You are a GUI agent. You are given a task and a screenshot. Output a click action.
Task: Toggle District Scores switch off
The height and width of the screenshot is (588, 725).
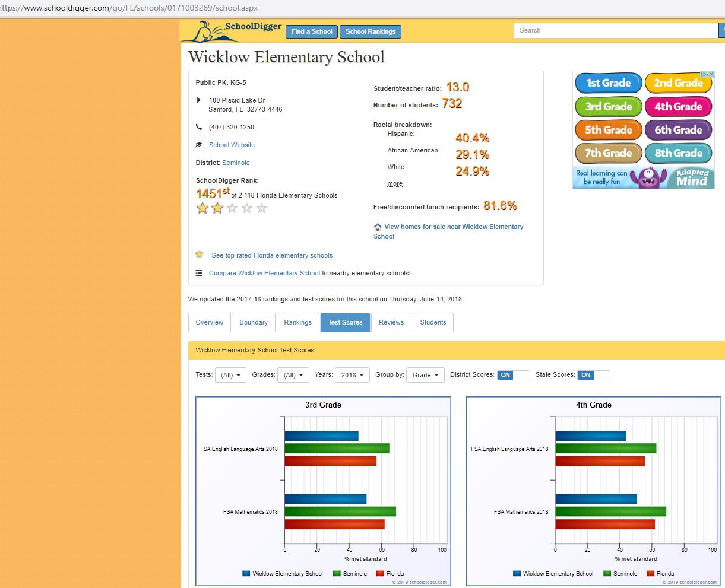[x=514, y=375]
